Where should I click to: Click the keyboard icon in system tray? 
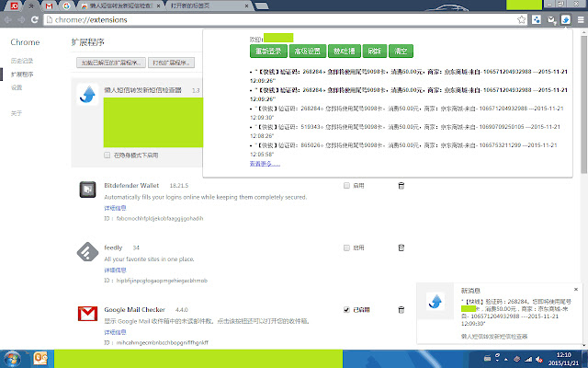pos(487,359)
